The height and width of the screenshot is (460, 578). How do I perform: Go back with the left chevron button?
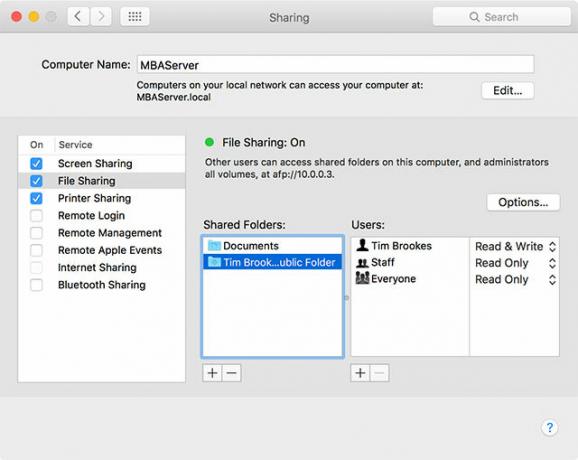pos(78,17)
